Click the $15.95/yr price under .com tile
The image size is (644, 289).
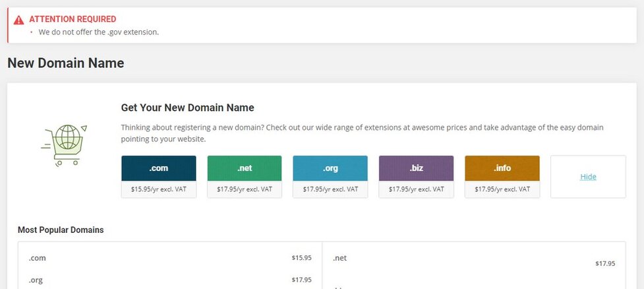(159, 189)
